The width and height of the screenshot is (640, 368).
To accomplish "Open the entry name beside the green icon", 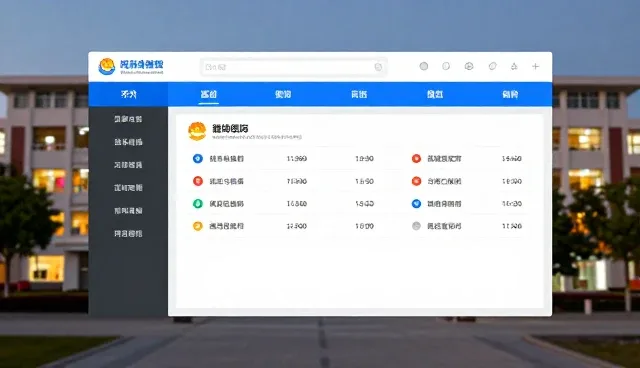I will click(x=227, y=204).
